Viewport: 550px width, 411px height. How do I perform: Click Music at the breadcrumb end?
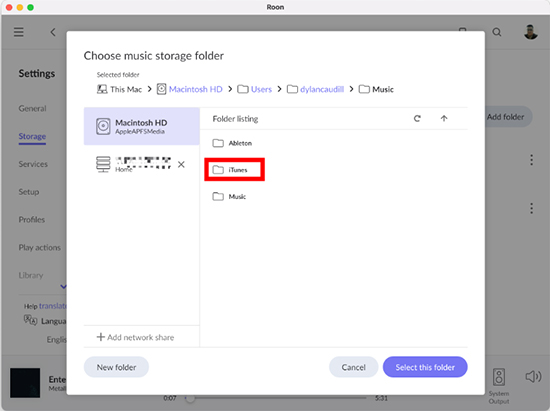click(x=376, y=89)
